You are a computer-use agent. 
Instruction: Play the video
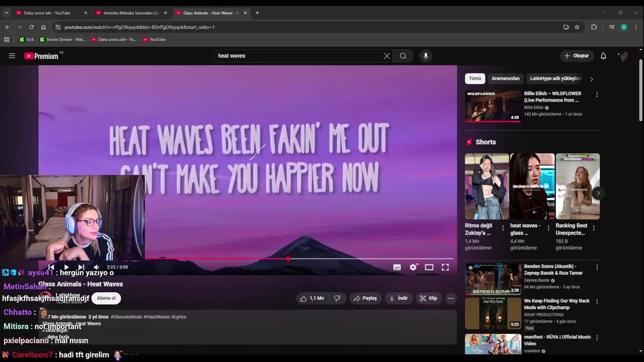[66, 267]
